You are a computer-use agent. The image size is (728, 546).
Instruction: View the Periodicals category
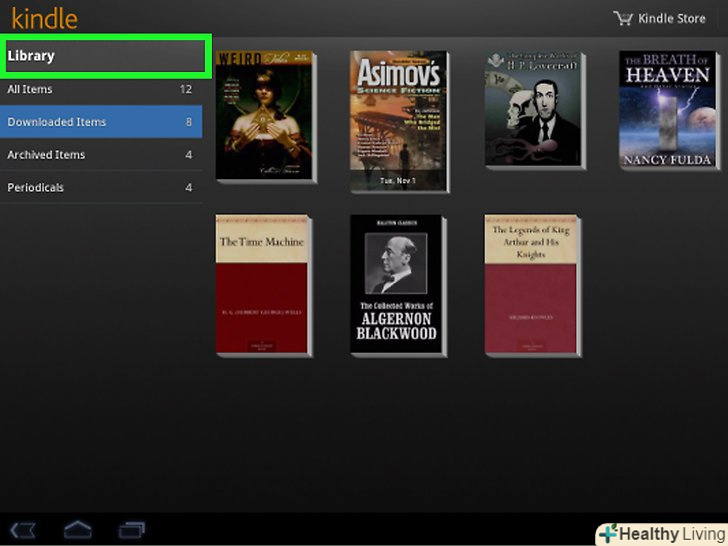(x=101, y=188)
